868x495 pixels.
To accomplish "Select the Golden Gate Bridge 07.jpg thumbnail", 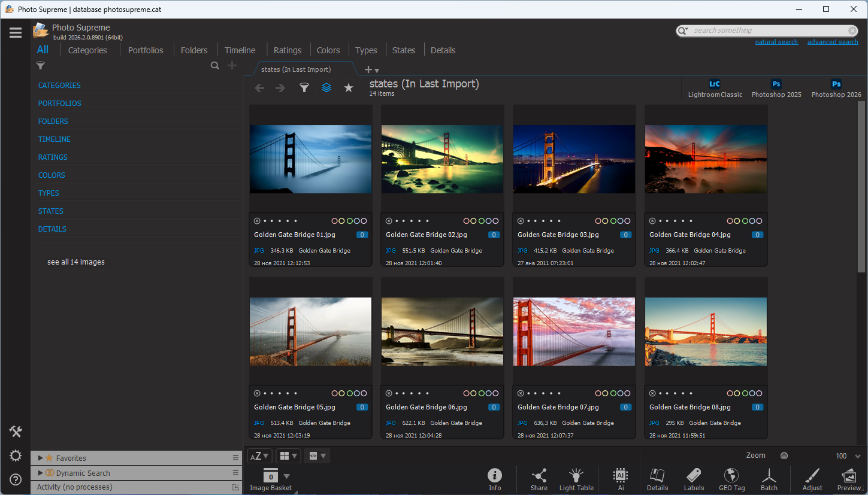I will click(x=574, y=332).
